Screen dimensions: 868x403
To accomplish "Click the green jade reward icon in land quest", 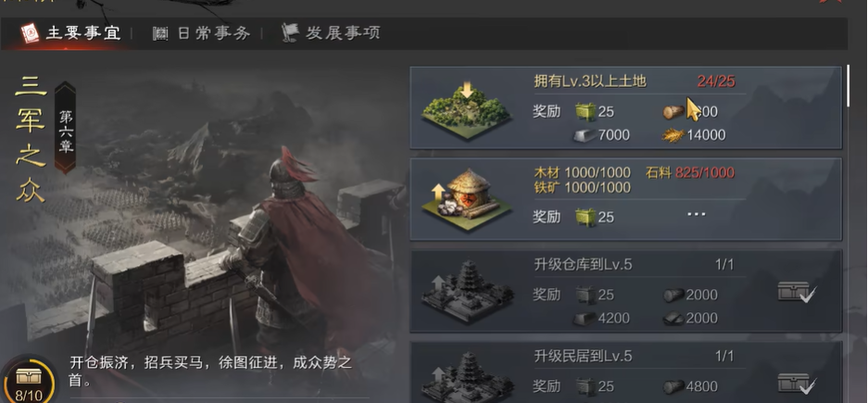I will click(x=585, y=112).
